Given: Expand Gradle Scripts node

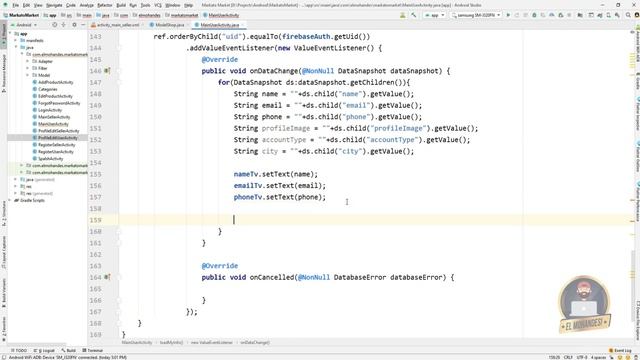Looking at the screenshot, I should coord(10,200).
